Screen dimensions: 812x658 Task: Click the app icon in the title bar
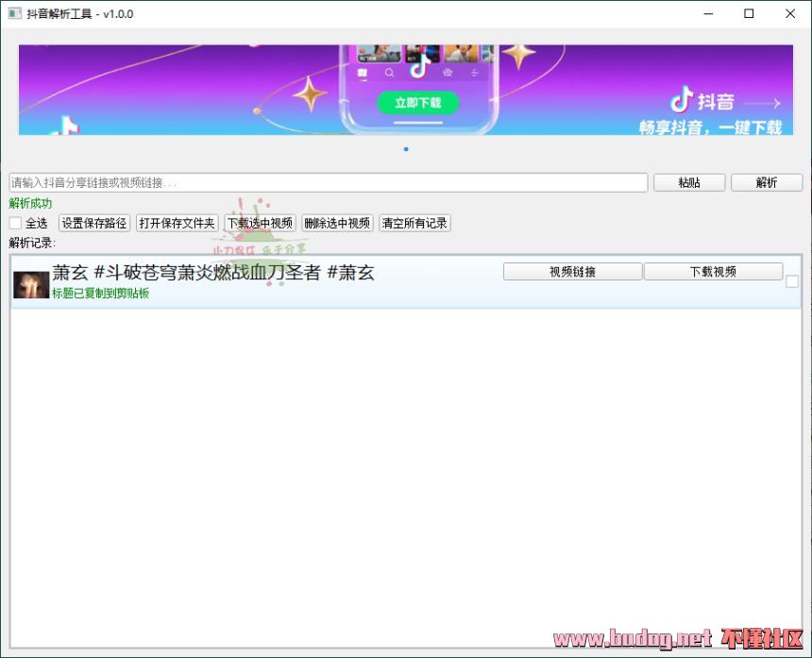(x=15, y=13)
